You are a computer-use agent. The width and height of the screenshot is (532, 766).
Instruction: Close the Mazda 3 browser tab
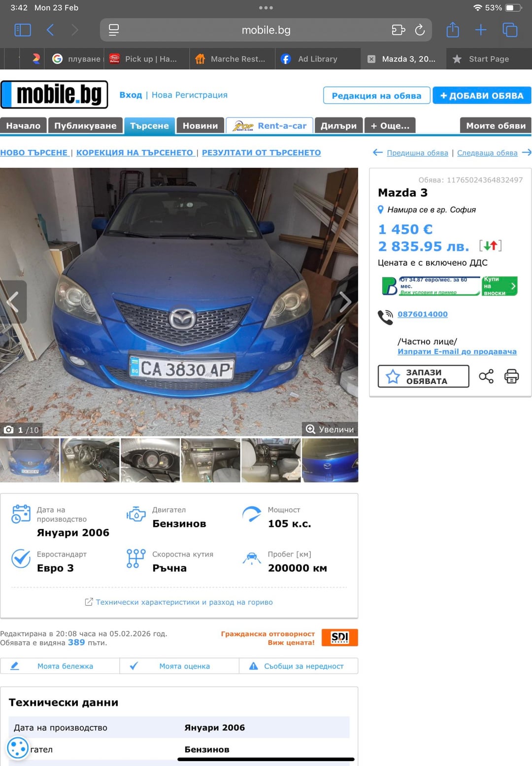click(x=371, y=59)
